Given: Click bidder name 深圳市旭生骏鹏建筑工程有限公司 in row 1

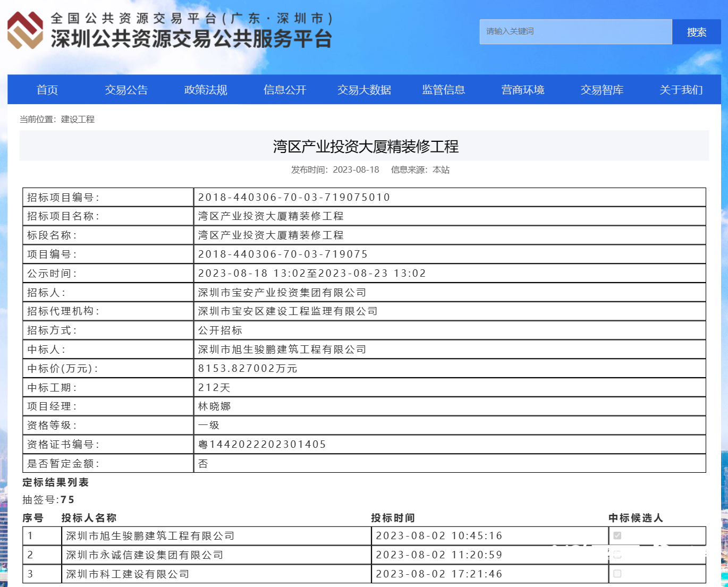Looking at the screenshot, I should click(150, 535).
